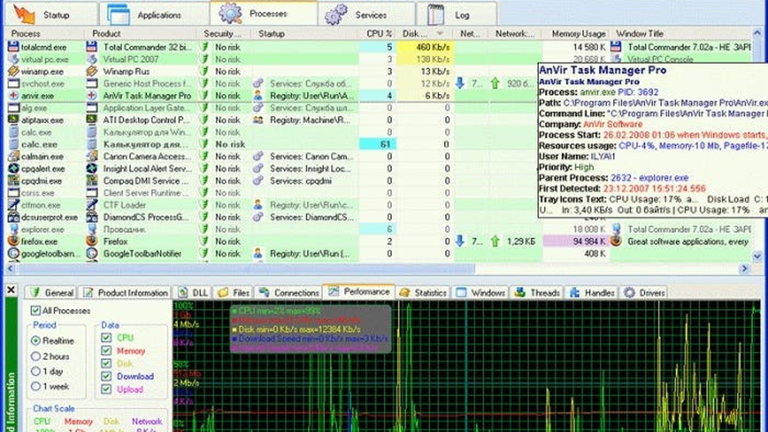Select the 1 week period
Image resolution: width=768 pixels, height=432 pixels.
pos(35,386)
